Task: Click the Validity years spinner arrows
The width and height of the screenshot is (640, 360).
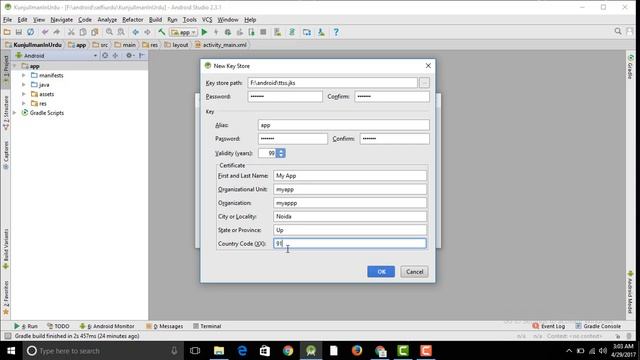Action: pos(281,153)
